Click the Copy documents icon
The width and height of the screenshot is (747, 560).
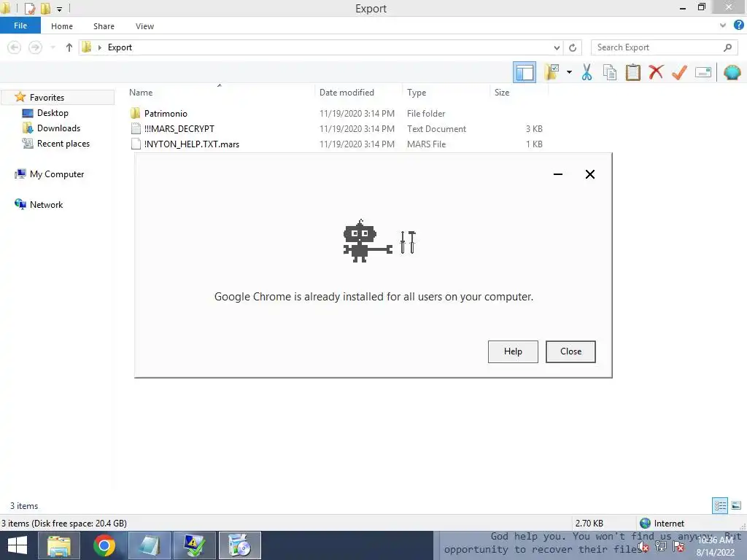point(609,72)
